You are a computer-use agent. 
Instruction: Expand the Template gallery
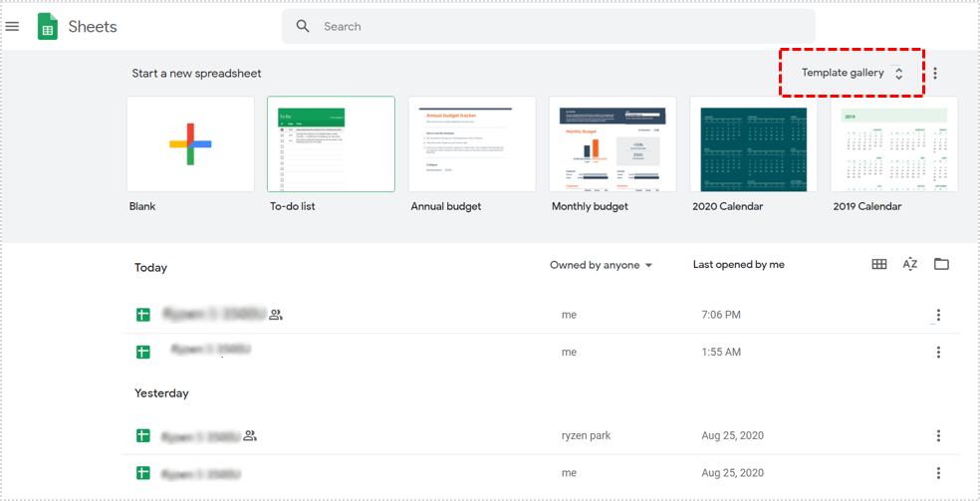[852, 73]
